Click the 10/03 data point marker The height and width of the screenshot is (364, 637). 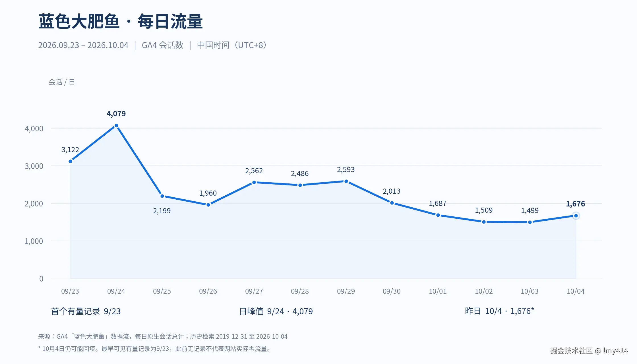click(530, 222)
